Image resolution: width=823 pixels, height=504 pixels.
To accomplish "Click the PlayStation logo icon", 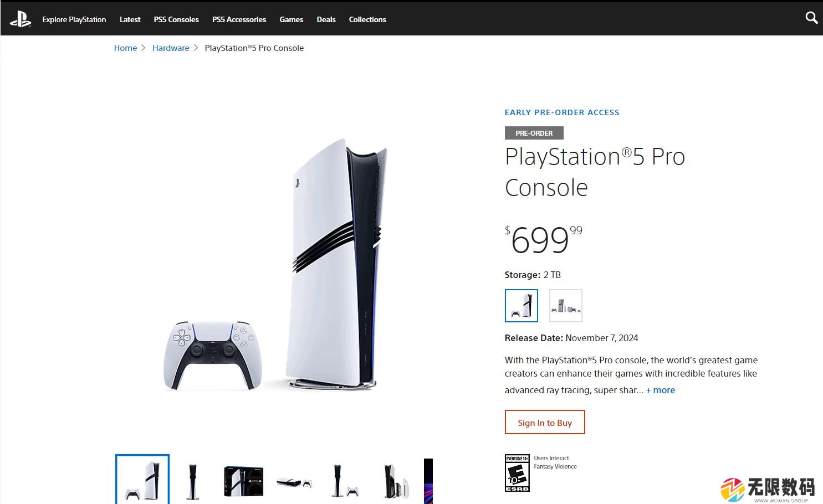I will (21, 19).
